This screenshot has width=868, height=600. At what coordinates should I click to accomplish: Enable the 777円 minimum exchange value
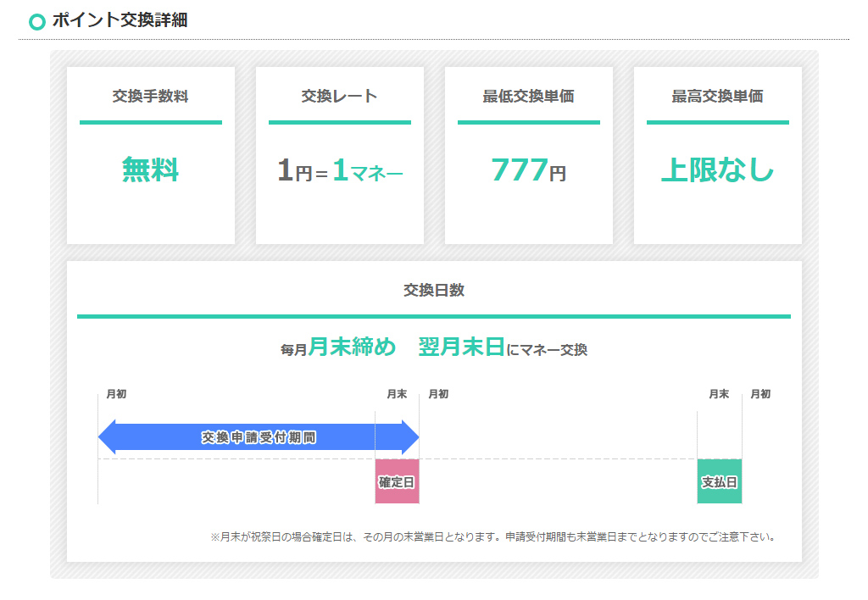(528, 170)
